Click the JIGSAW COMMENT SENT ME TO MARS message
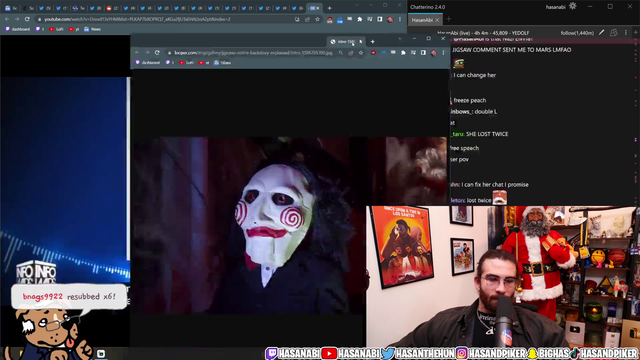Image resolution: width=640 pixels, height=360 pixels. point(512,50)
